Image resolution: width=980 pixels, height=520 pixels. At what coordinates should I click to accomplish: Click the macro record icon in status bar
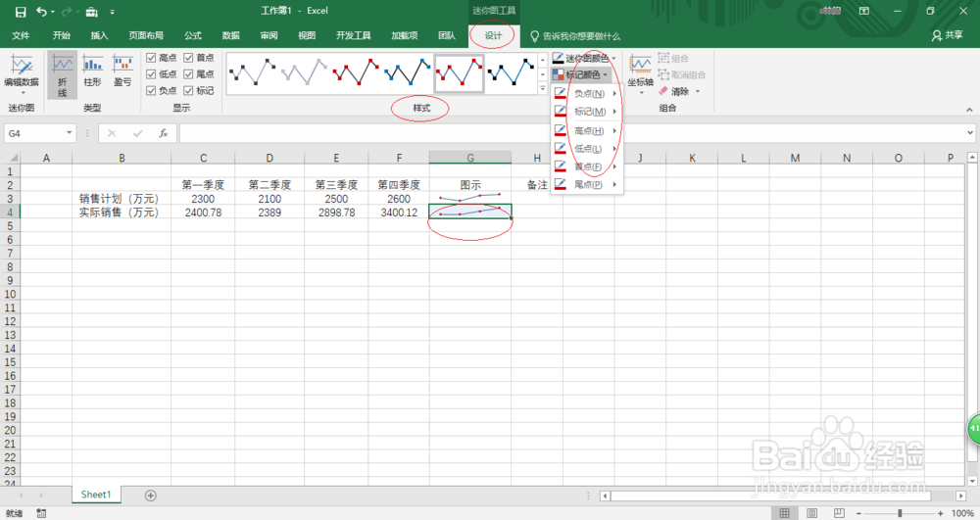pos(41,513)
